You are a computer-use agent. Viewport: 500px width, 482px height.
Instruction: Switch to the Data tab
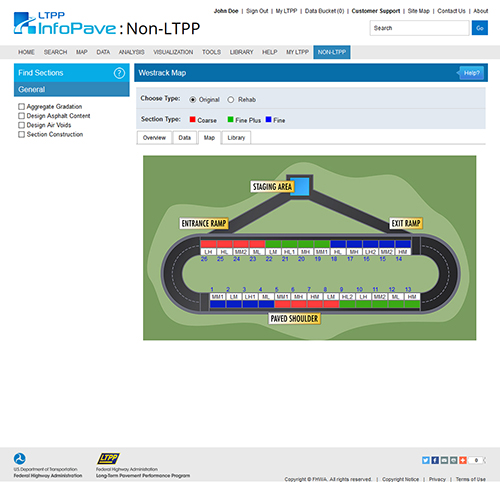point(185,138)
